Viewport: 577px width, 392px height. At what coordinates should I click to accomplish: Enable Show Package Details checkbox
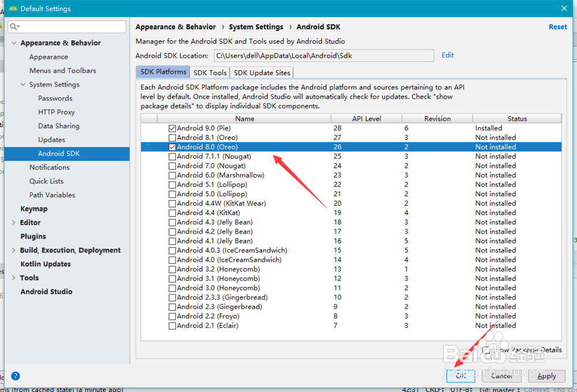coord(486,350)
